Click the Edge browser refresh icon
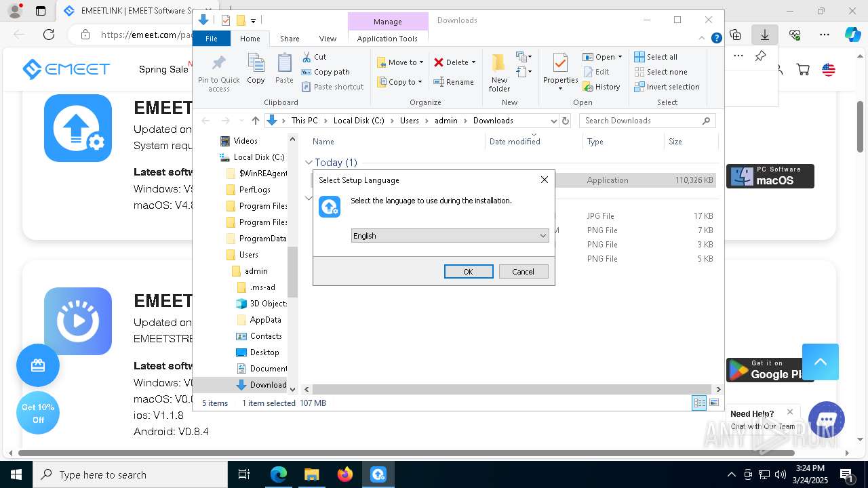This screenshot has width=868, height=488. click(x=49, y=35)
